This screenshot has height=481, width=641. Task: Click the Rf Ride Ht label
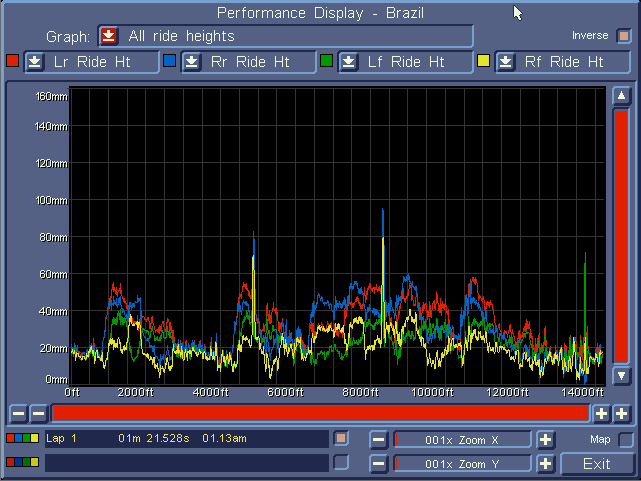[x=564, y=62]
